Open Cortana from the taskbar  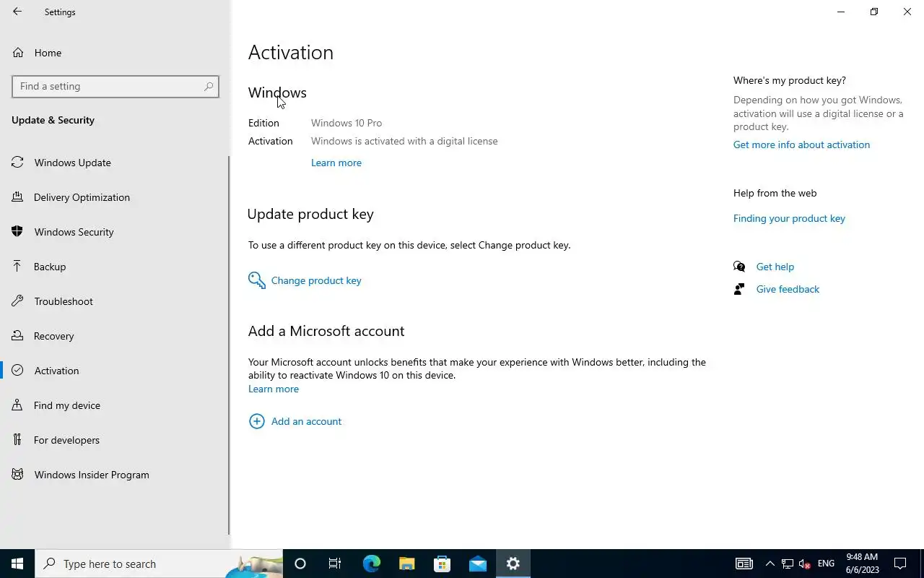pyautogui.click(x=300, y=564)
